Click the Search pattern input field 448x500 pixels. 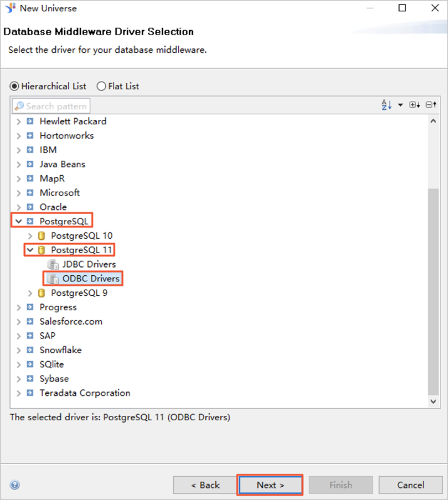[51, 106]
